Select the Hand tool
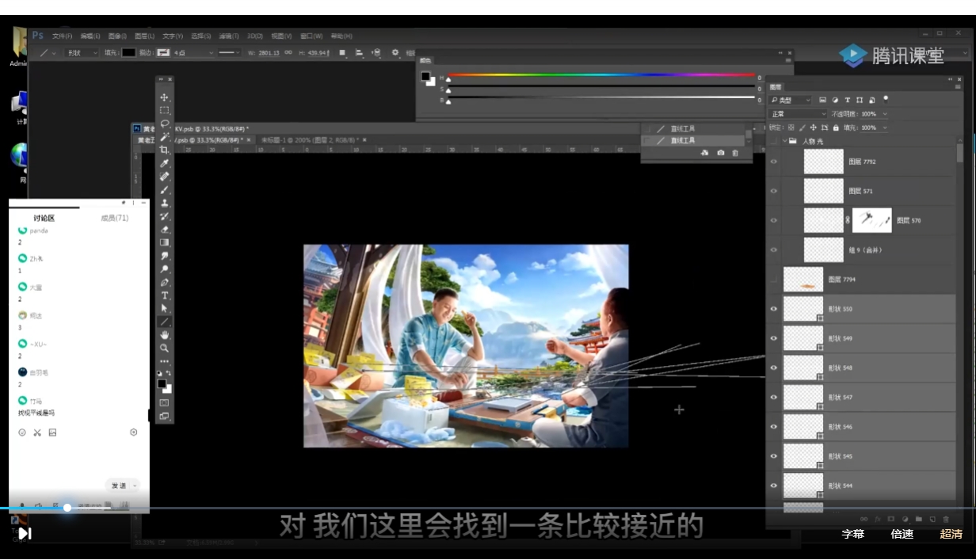Viewport: 976px width, 560px height. [x=165, y=335]
